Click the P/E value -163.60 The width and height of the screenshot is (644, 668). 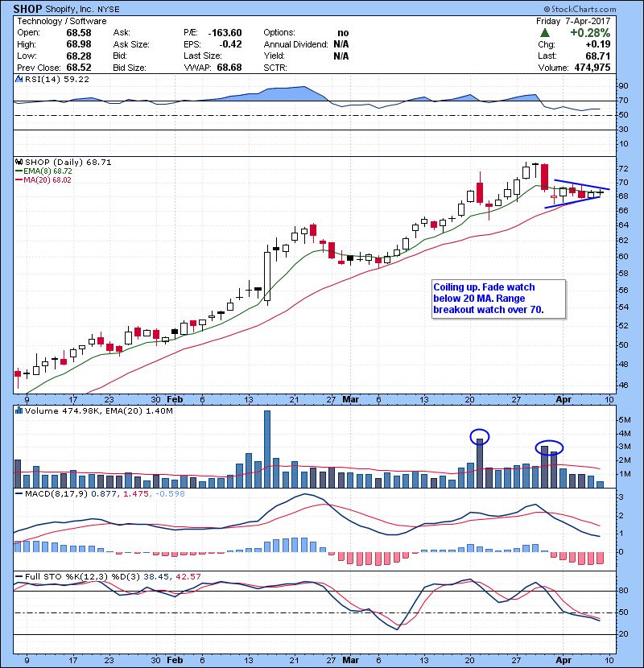(225, 33)
